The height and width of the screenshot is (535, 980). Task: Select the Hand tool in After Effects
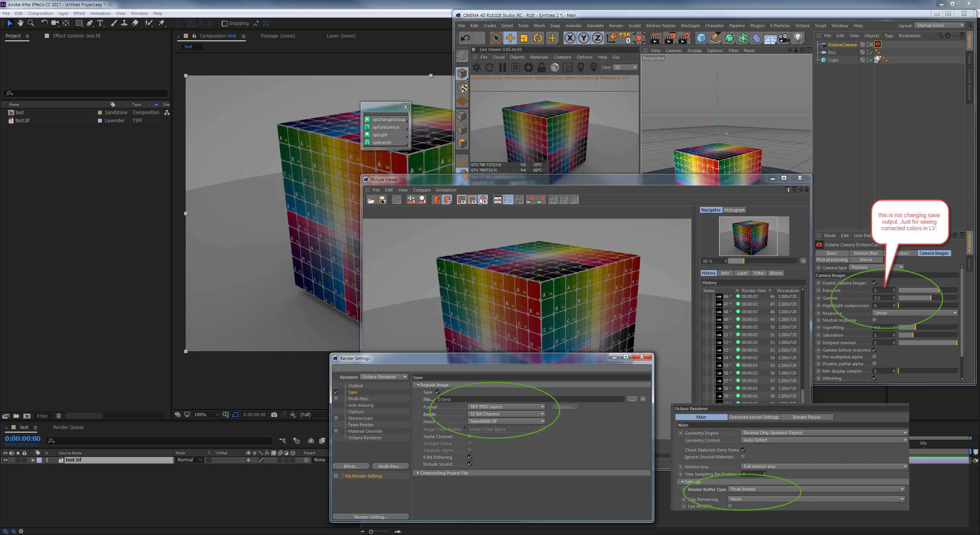pos(20,23)
